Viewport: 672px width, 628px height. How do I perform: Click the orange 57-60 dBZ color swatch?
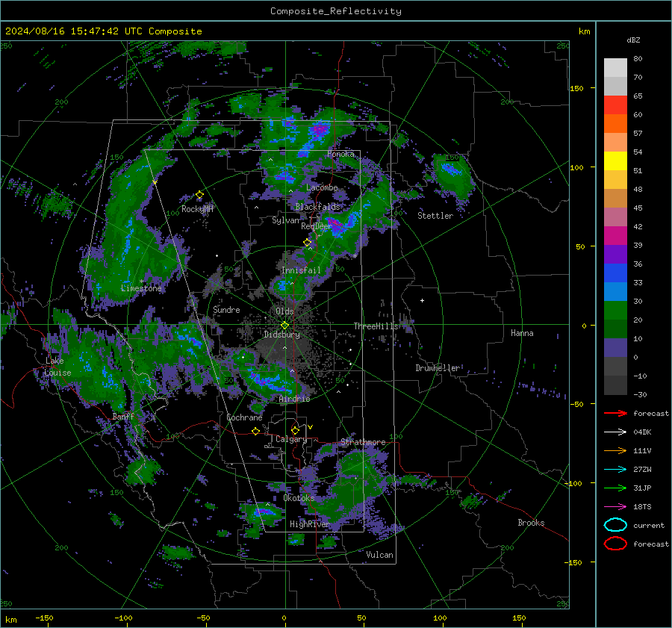615,124
